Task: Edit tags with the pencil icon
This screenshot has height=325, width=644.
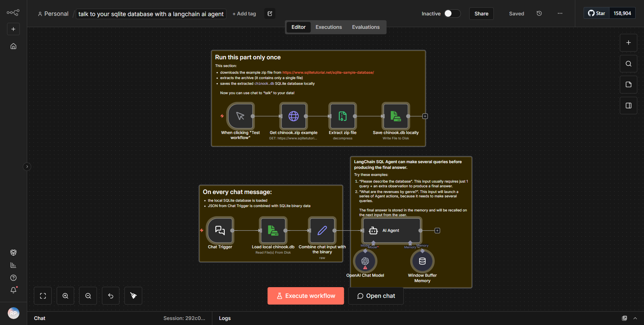Action: point(269,13)
